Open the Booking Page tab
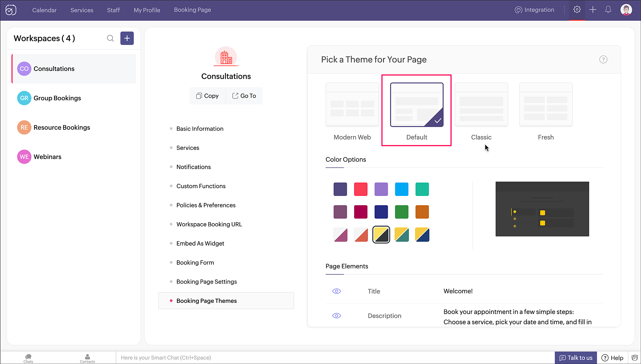The image size is (641, 364). pos(192,10)
